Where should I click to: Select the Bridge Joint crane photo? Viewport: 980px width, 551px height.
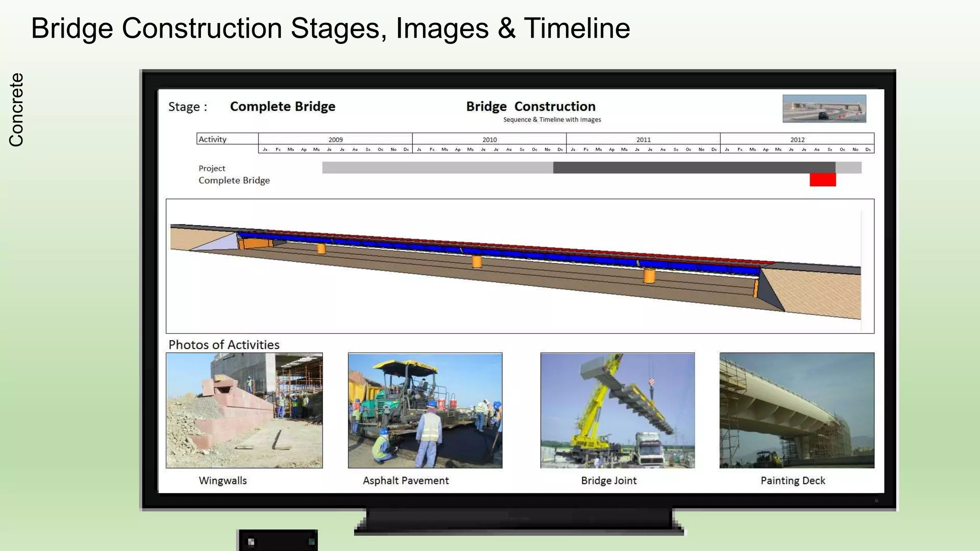coord(617,410)
